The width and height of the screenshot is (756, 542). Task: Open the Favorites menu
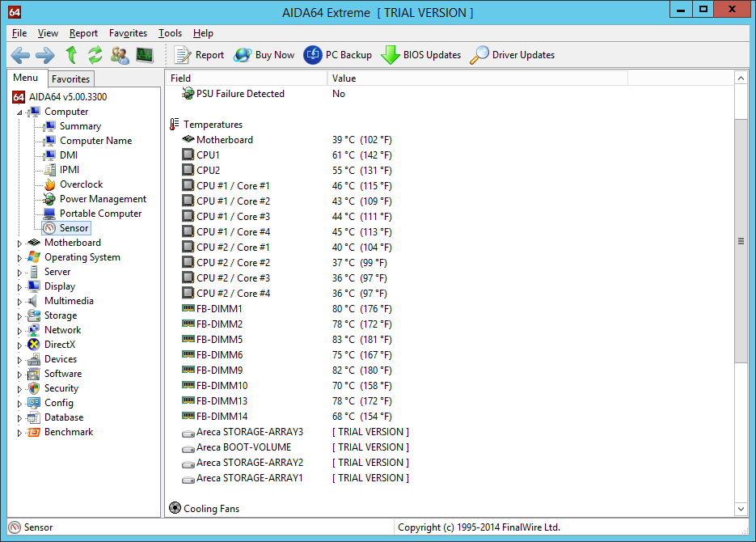[128, 33]
